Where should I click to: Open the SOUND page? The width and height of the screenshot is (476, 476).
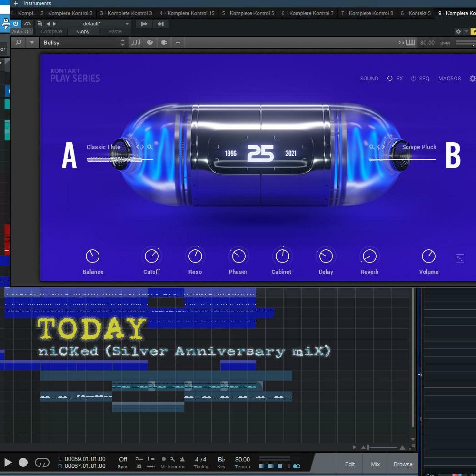point(369,79)
